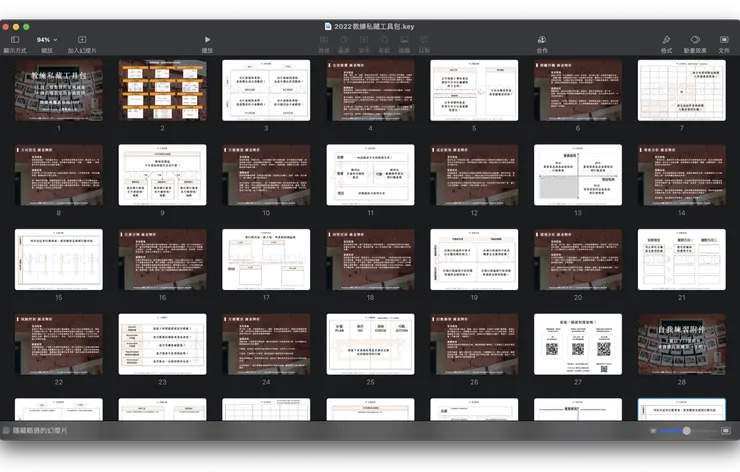The width and height of the screenshot is (740, 472).
Task: Open the 文件 document inspector
Action: 724,40
